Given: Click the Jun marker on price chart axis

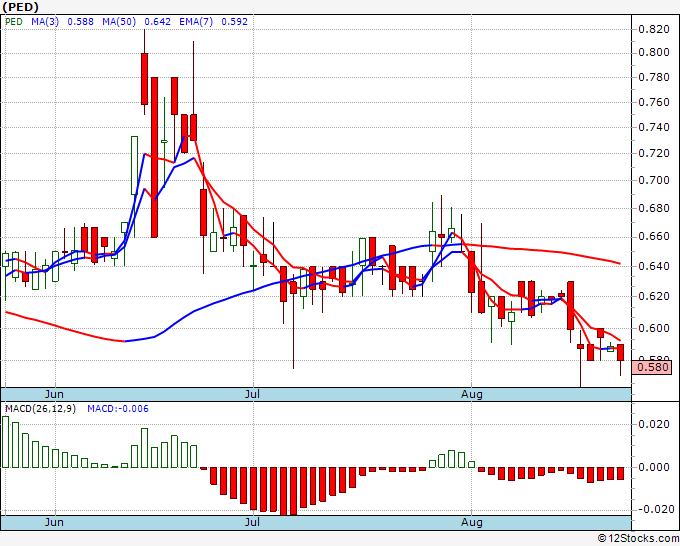Looking at the screenshot, I should 55,395.
